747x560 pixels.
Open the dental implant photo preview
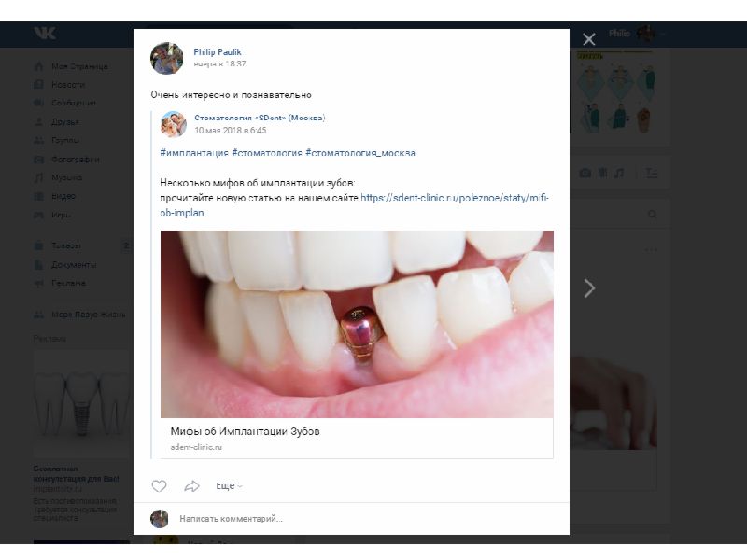click(x=357, y=324)
